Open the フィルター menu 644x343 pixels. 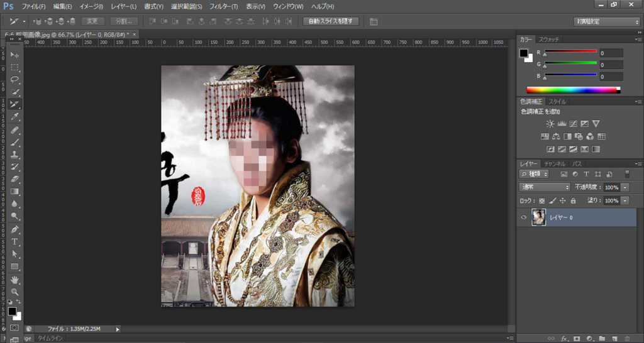coord(223,6)
